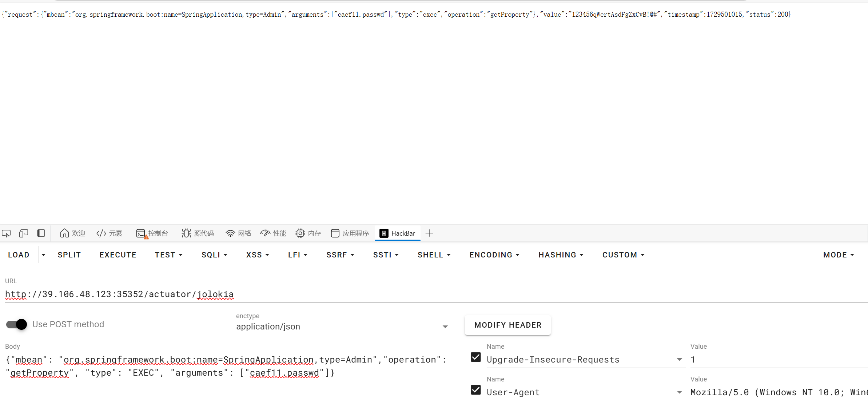Click into the URL input field
868x400 pixels.
(364, 294)
